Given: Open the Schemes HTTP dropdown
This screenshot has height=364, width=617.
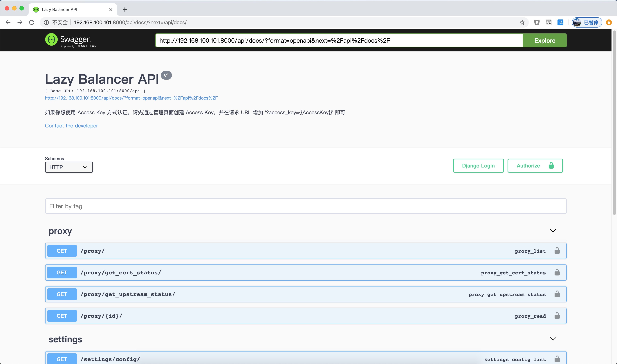Looking at the screenshot, I should click(69, 167).
